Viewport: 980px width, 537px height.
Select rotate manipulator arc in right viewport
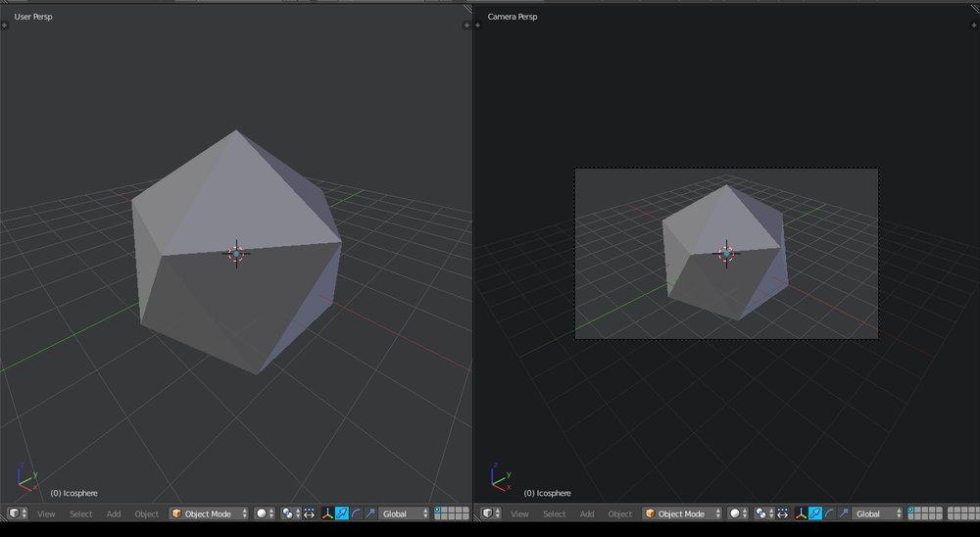pos(829,513)
